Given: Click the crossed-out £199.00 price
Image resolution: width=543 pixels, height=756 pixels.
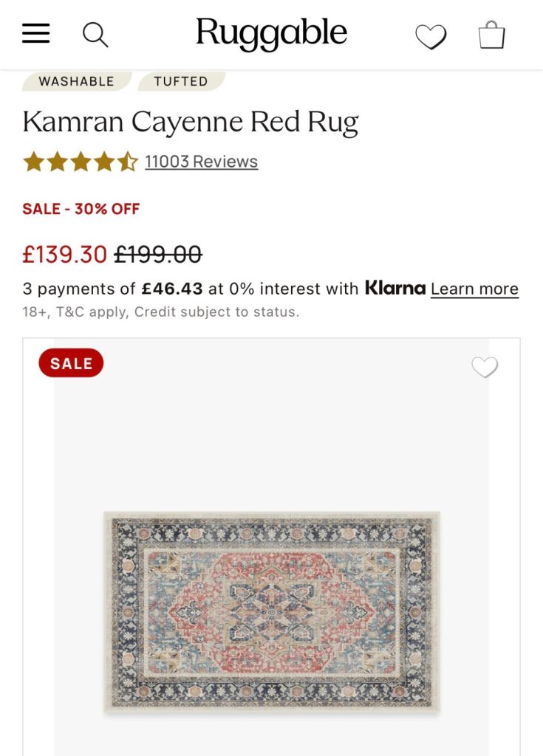Looking at the screenshot, I should [158, 254].
